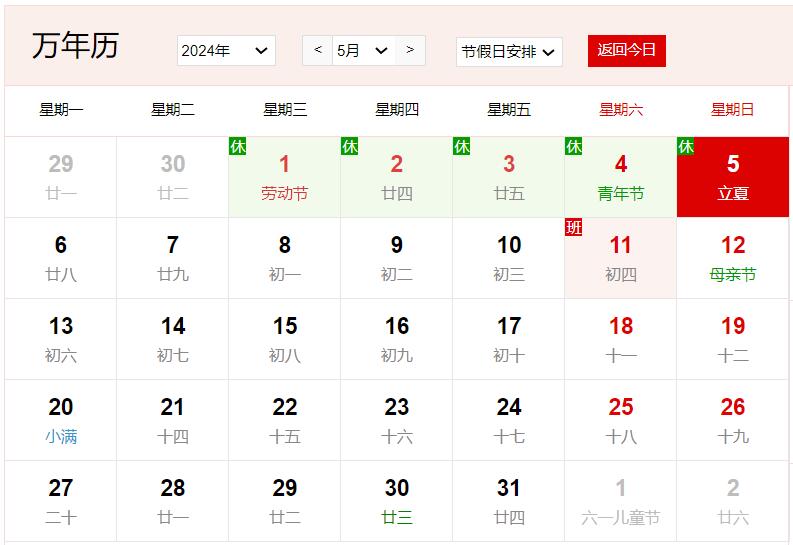Click the 星期一 column header
The height and width of the screenshot is (545, 793).
(x=61, y=110)
